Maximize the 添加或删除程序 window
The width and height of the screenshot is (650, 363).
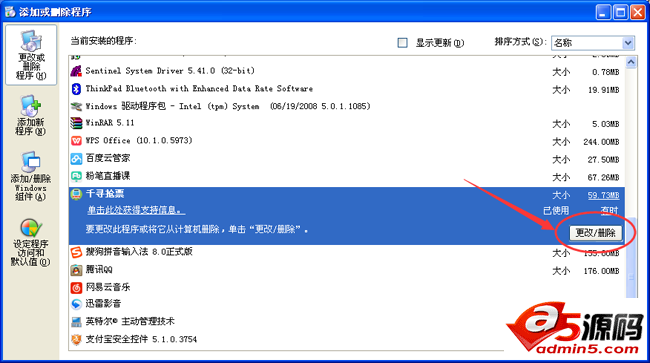(621, 12)
